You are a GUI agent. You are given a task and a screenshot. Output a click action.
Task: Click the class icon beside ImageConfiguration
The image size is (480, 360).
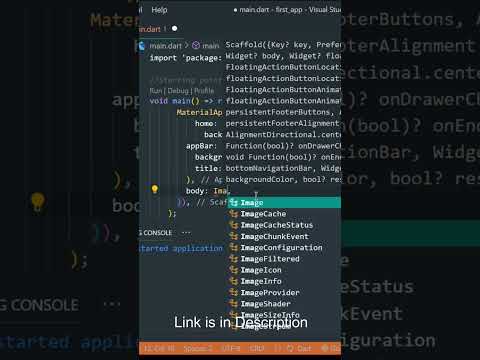click(x=234, y=248)
